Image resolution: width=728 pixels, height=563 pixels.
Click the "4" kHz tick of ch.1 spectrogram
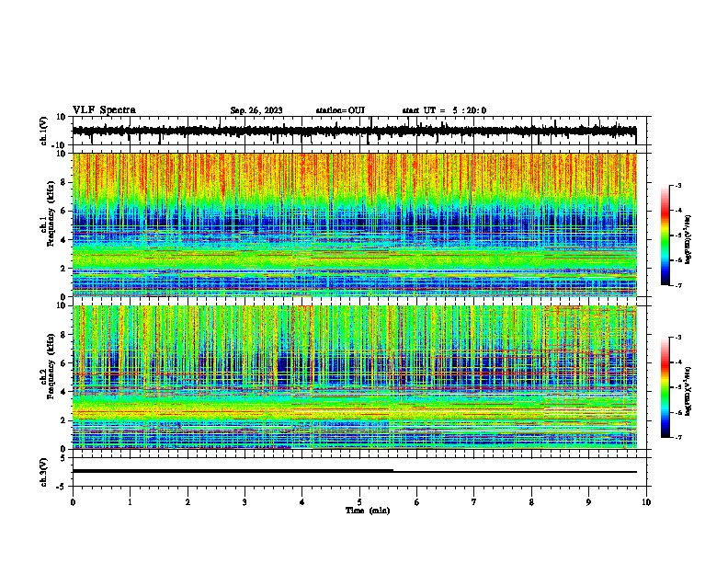pos(63,240)
